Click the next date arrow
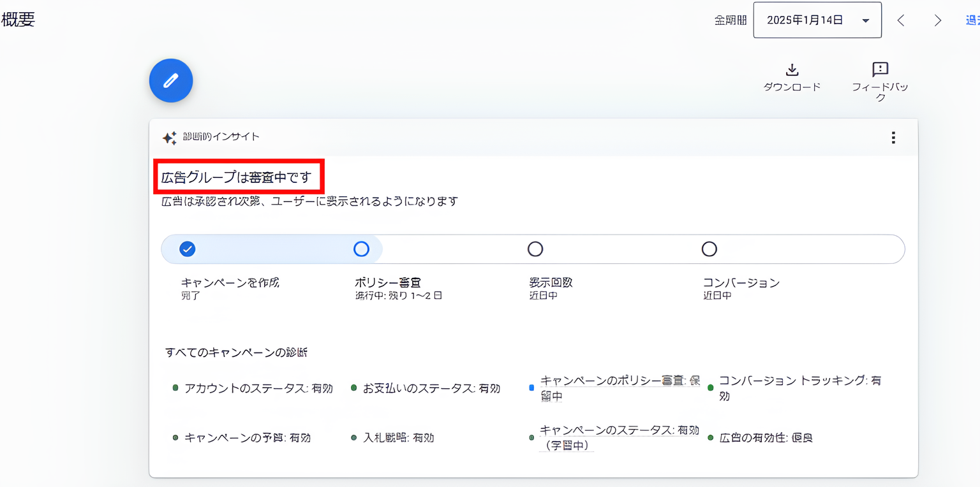The height and width of the screenshot is (487, 980). coord(938,20)
